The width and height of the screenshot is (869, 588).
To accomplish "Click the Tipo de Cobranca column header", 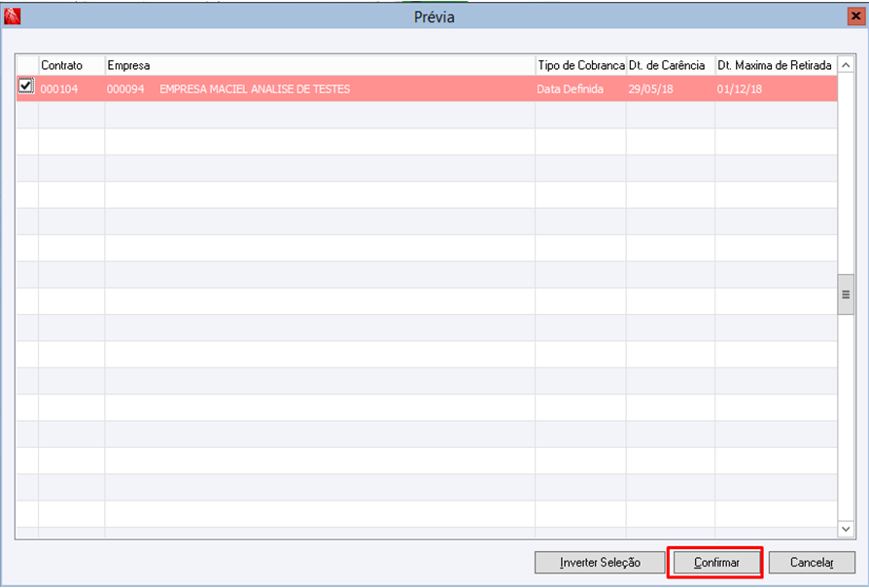I will coord(581,65).
